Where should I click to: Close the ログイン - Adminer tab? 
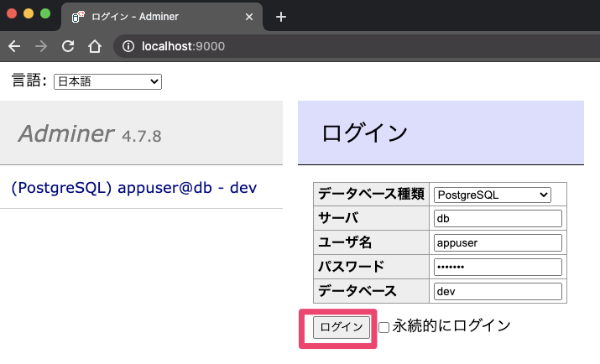[x=249, y=17]
